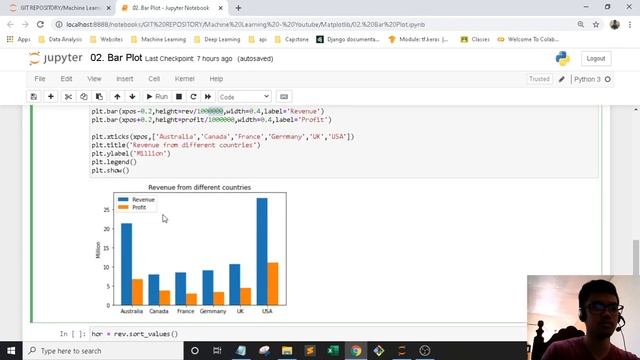Screen dimensions: 640x360
Task: Interrupt the kernel with the stop icon
Action: [179, 97]
